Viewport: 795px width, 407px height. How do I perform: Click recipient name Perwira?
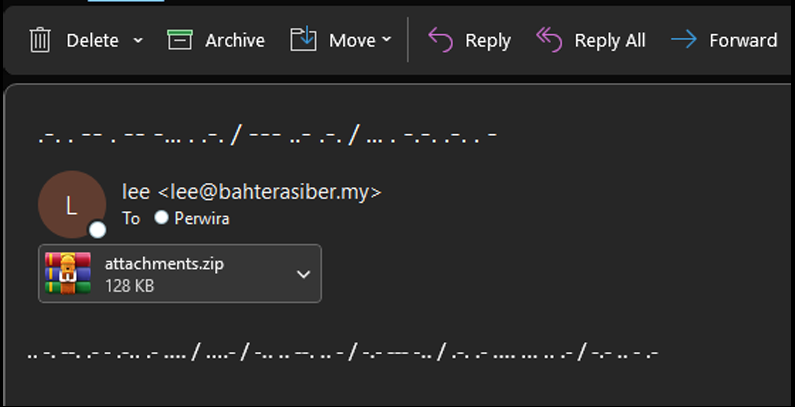click(x=201, y=217)
